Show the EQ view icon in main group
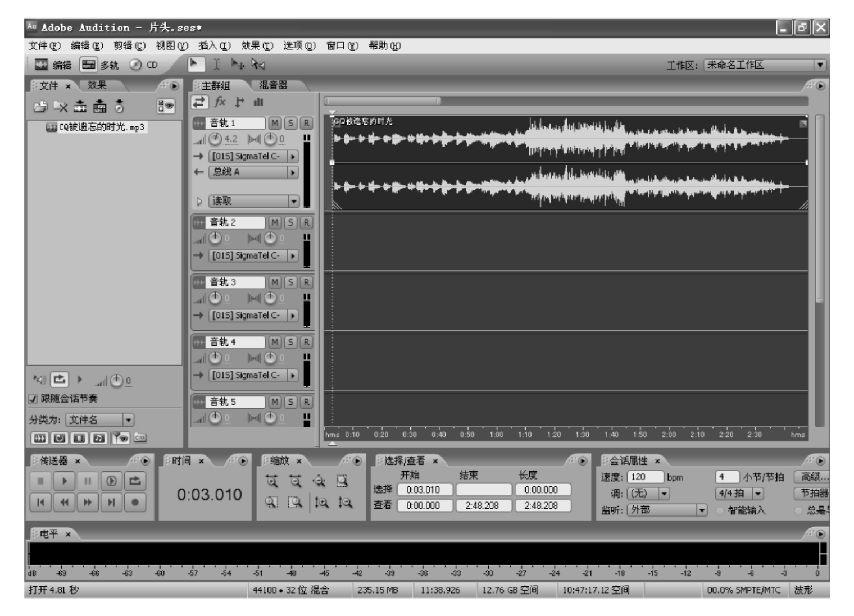This screenshot has width=854, height=616. (x=258, y=102)
